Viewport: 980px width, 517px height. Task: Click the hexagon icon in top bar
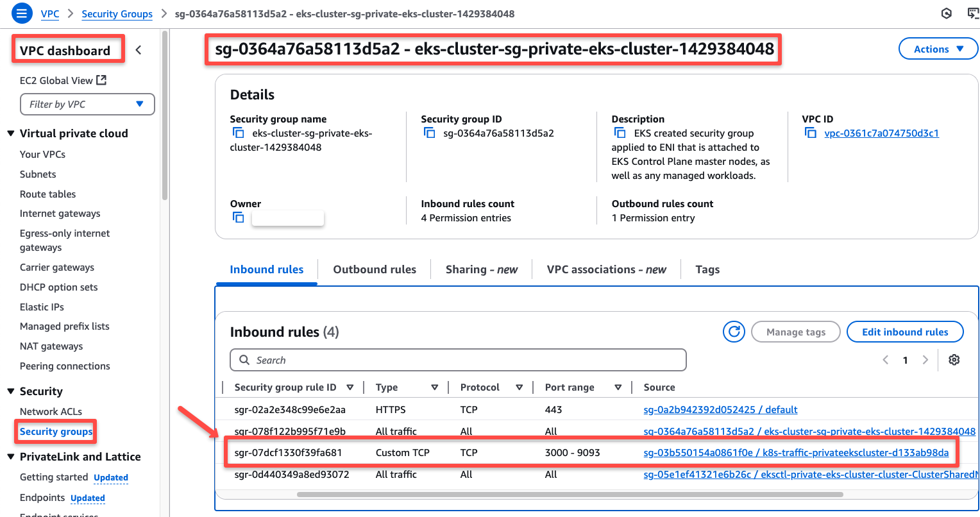946,13
